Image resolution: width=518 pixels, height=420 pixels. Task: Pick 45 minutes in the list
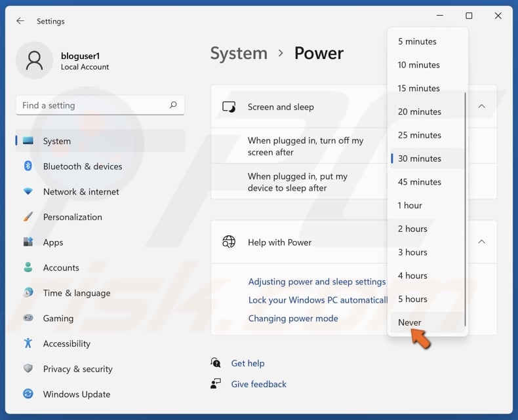[428, 182]
